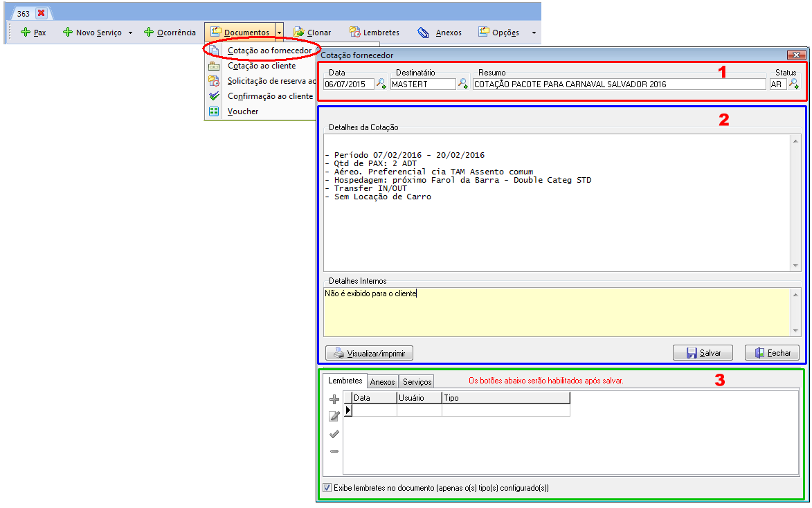Switch to the Serviços tab

[x=417, y=381]
